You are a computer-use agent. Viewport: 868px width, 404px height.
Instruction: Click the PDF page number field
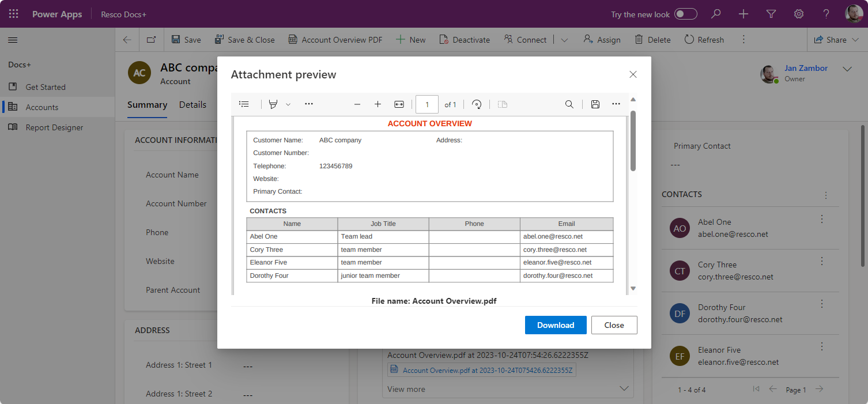click(427, 104)
